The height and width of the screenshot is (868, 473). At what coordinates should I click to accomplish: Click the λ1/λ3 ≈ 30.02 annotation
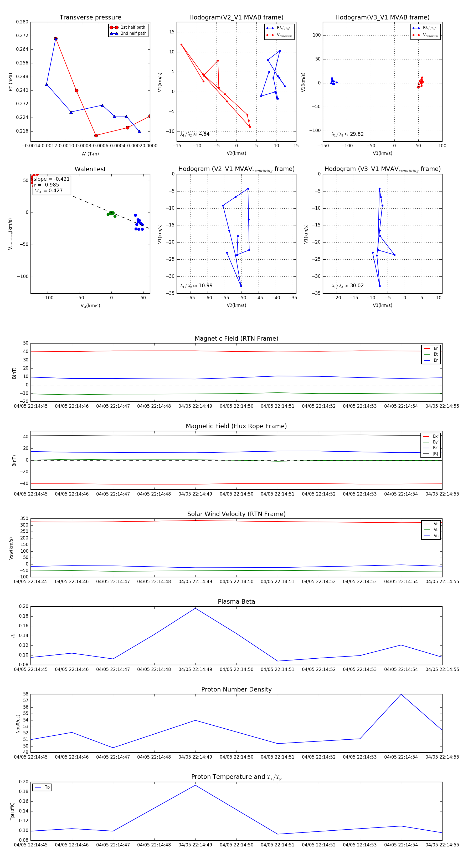click(x=347, y=286)
